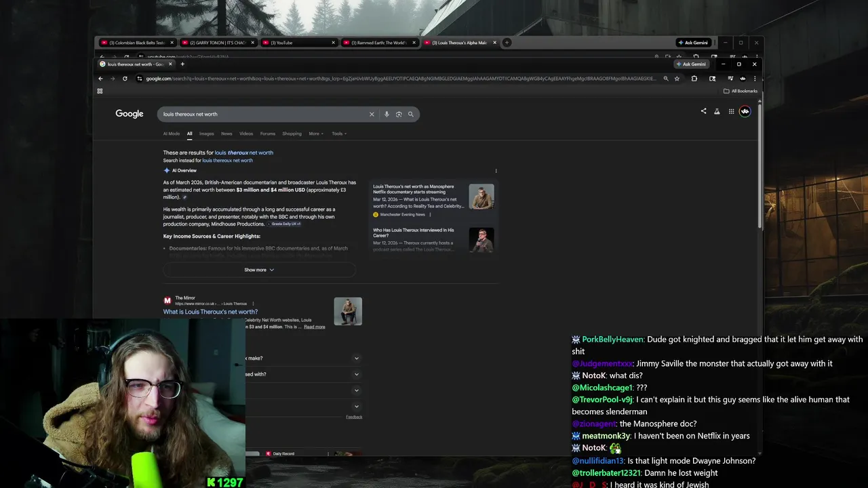This screenshot has width=868, height=488.
Task: Open the Grazia Daily UK source chip
Action: point(285,224)
